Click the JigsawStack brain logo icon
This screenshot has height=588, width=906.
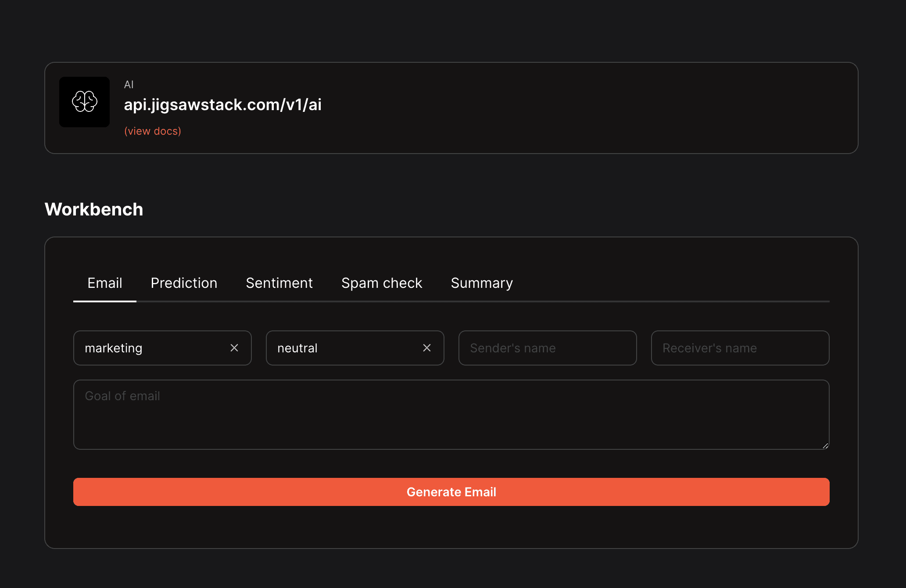pyautogui.click(x=84, y=102)
